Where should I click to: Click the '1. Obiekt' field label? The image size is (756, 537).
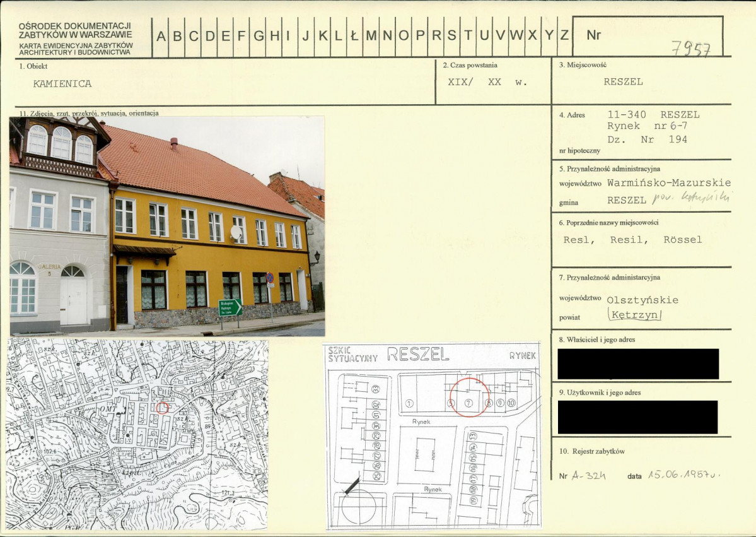[x=33, y=66]
